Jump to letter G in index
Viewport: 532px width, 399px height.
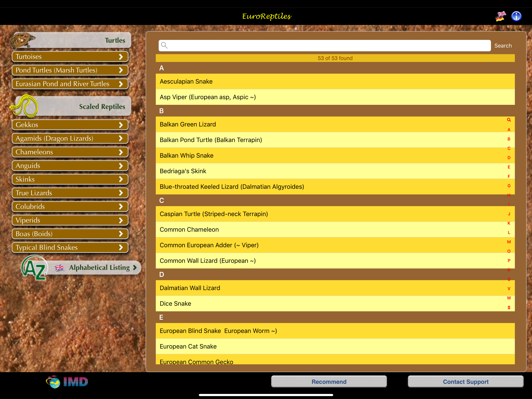pos(509,186)
